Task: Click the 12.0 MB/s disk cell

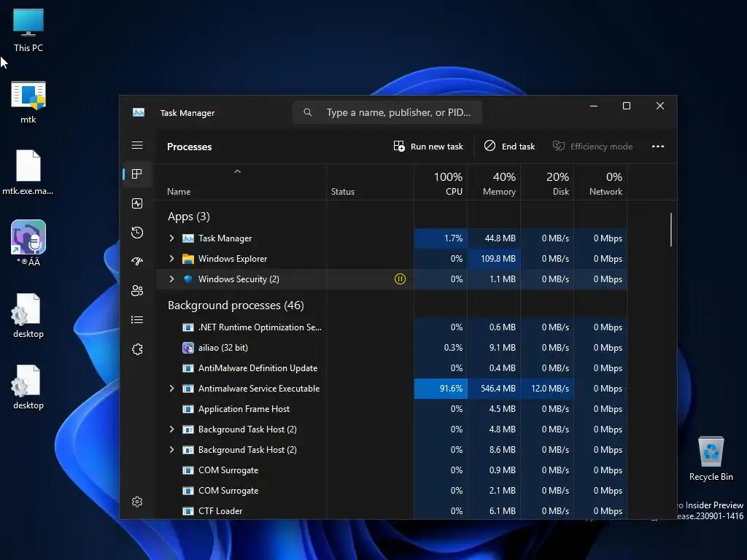Action: pos(548,389)
